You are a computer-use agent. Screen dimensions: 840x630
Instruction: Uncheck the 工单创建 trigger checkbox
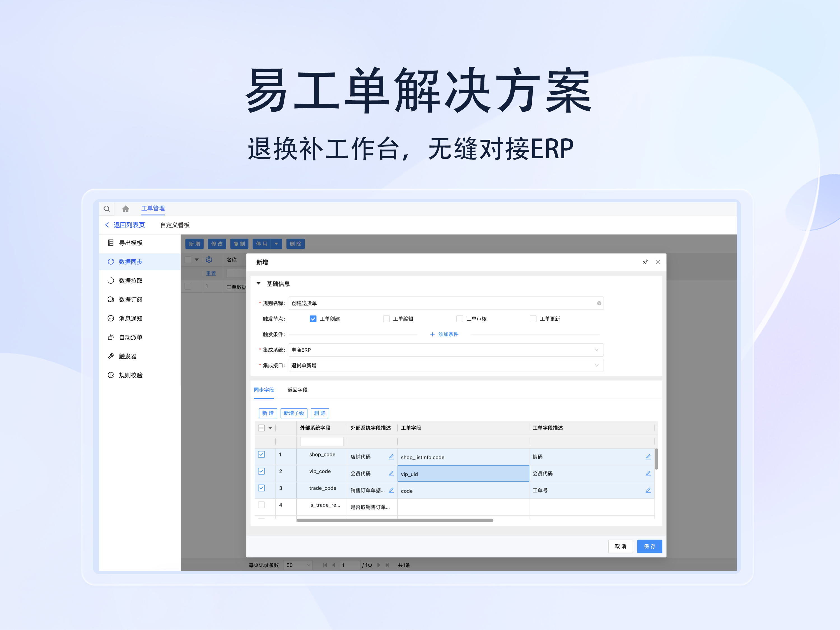pos(313,319)
